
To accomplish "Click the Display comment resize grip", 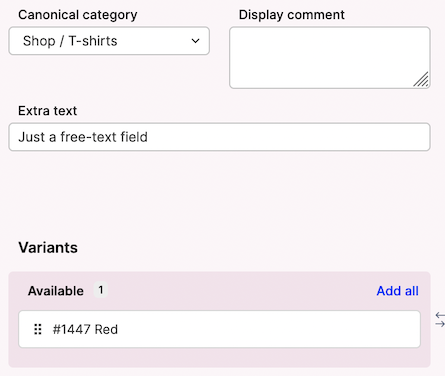I will coord(421,80).
